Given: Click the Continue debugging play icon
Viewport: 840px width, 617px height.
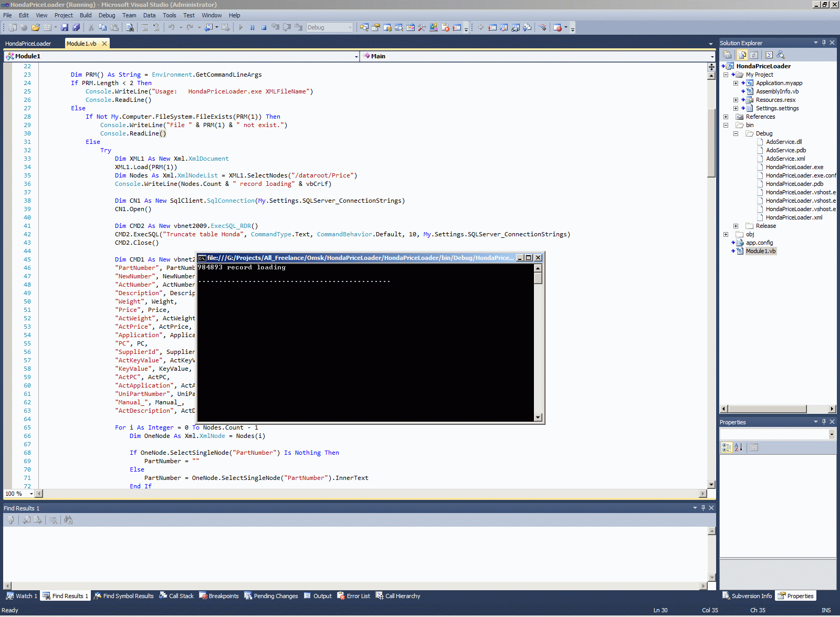Looking at the screenshot, I should 241,27.
